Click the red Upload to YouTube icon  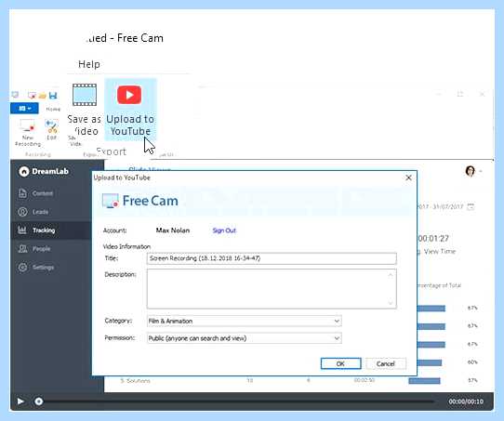129,95
